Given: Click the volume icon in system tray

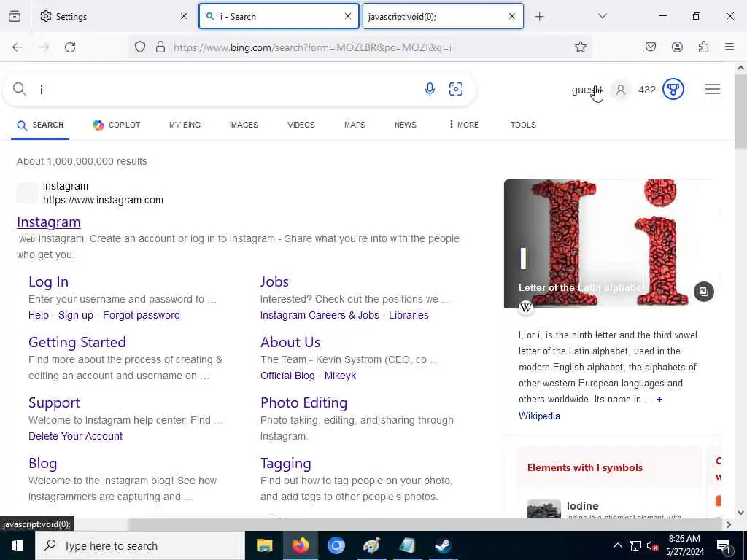Looking at the screenshot, I should tap(652, 546).
